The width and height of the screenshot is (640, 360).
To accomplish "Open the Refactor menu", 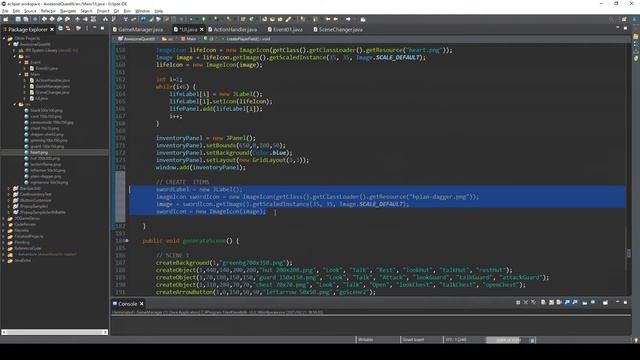I will coord(48,11).
